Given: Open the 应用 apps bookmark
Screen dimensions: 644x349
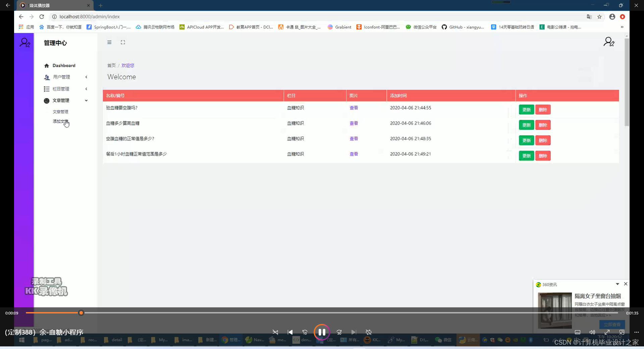Looking at the screenshot, I should 26,27.
